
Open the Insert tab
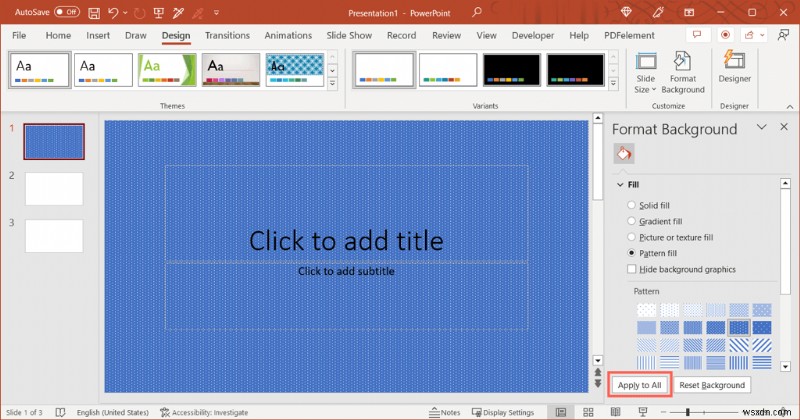tap(98, 35)
